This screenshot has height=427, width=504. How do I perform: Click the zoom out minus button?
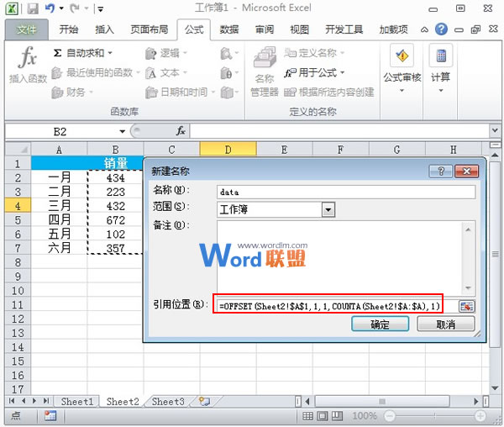390,416
